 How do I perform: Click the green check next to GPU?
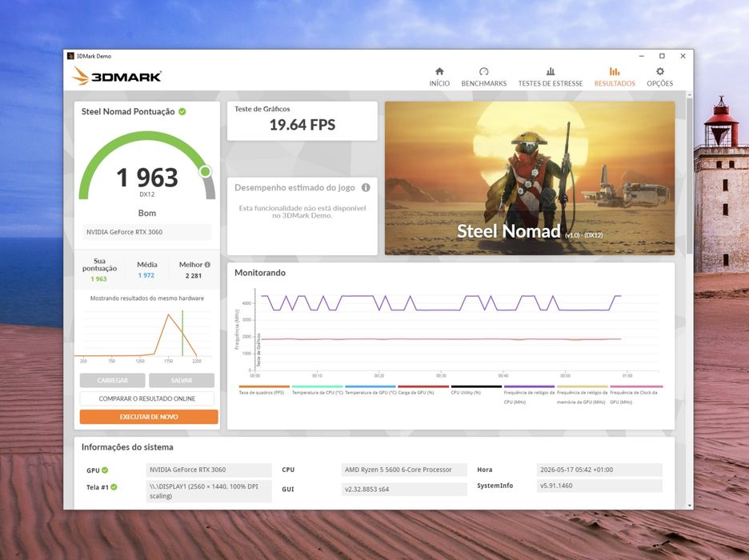pyautogui.click(x=105, y=470)
